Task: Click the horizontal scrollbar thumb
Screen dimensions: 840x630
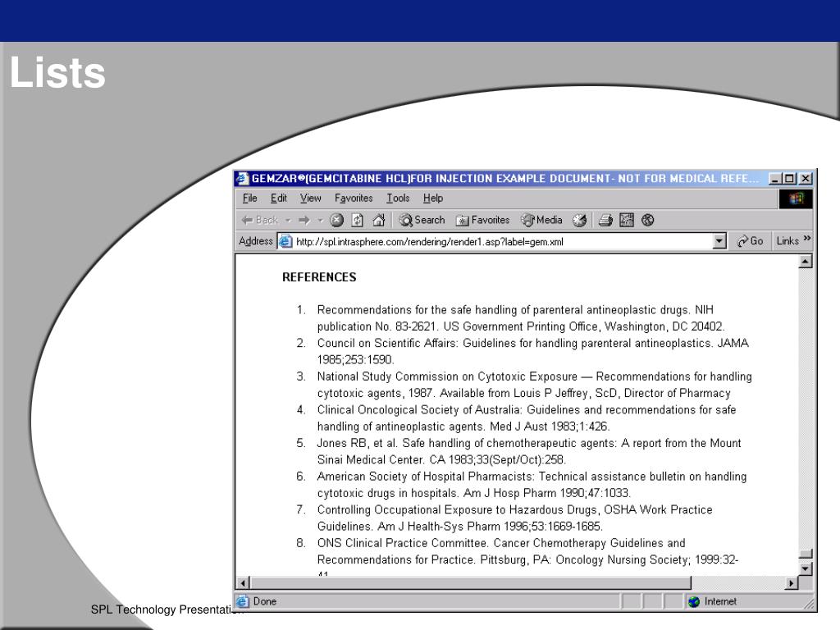Action: [470, 583]
